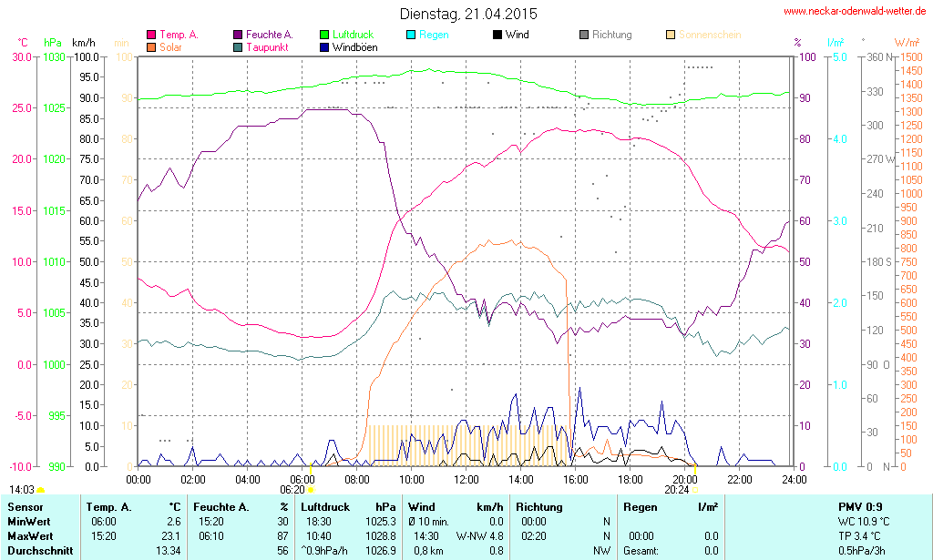The width and height of the screenshot is (933, 560).
Task: Click the 06:20 sunrise marker on timeline
Action: click(x=311, y=490)
